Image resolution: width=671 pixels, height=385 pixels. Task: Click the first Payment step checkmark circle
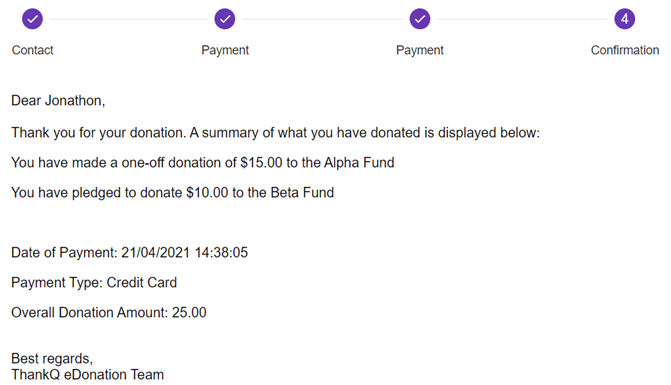pyautogui.click(x=225, y=19)
